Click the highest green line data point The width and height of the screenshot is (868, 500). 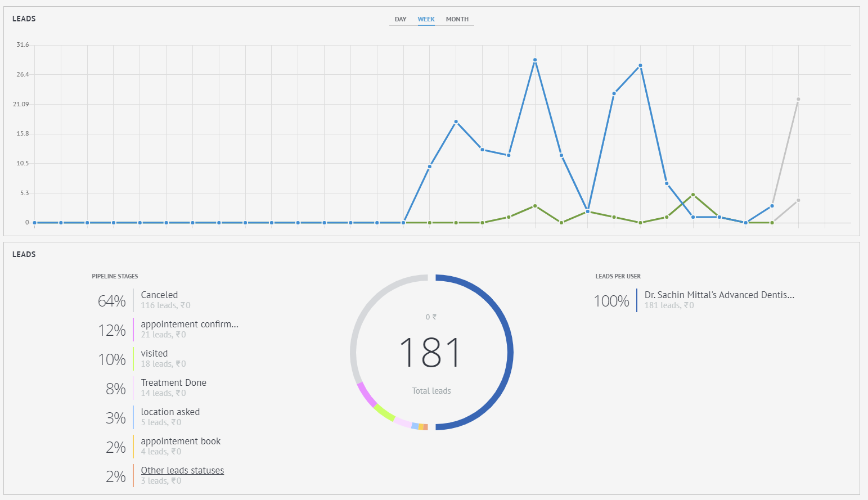693,195
